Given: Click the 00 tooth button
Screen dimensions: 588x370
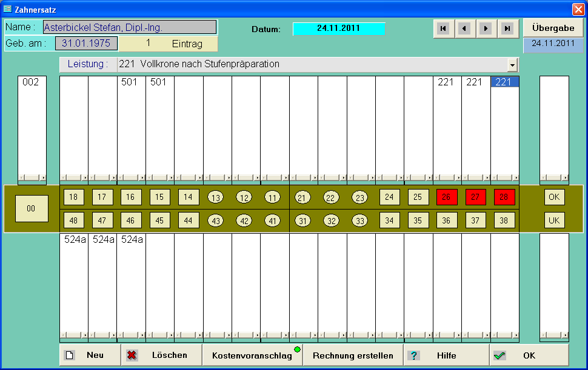Looking at the screenshot, I should click(x=32, y=208).
